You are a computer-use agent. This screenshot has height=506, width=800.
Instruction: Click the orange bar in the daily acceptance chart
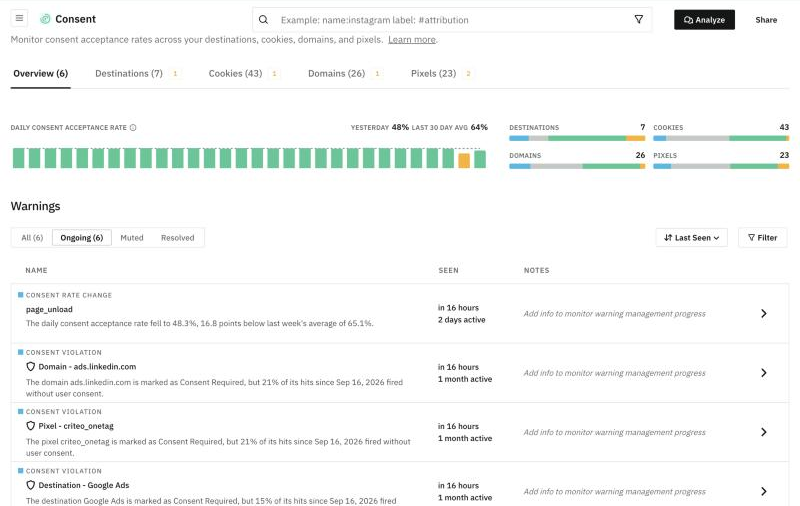[464, 161]
